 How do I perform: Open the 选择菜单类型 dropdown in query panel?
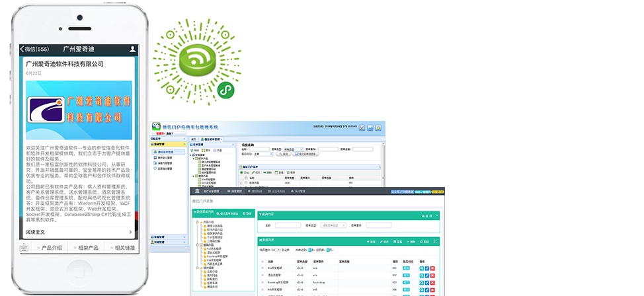pos(333,225)
